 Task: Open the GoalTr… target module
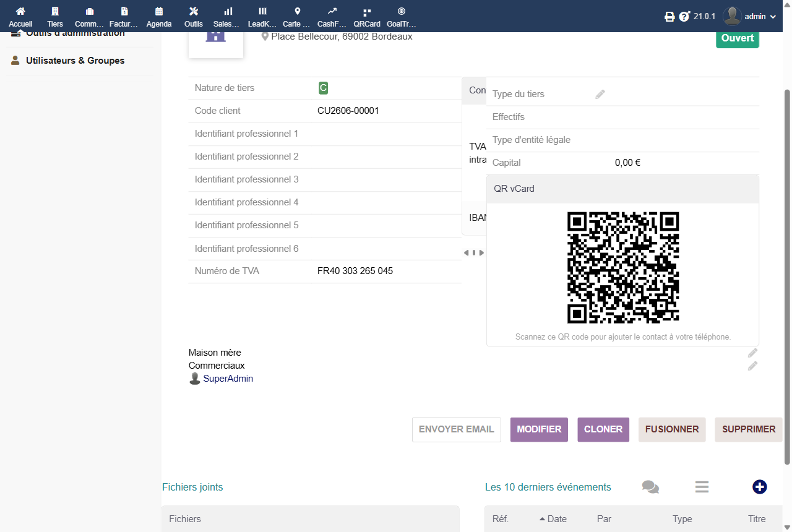[402, 16]
